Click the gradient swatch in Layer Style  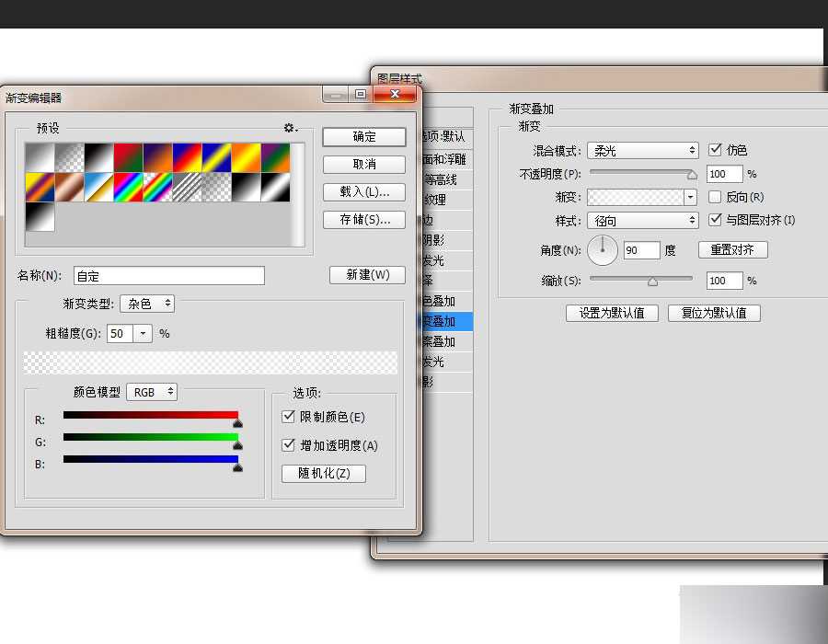(x=635, y=197)
